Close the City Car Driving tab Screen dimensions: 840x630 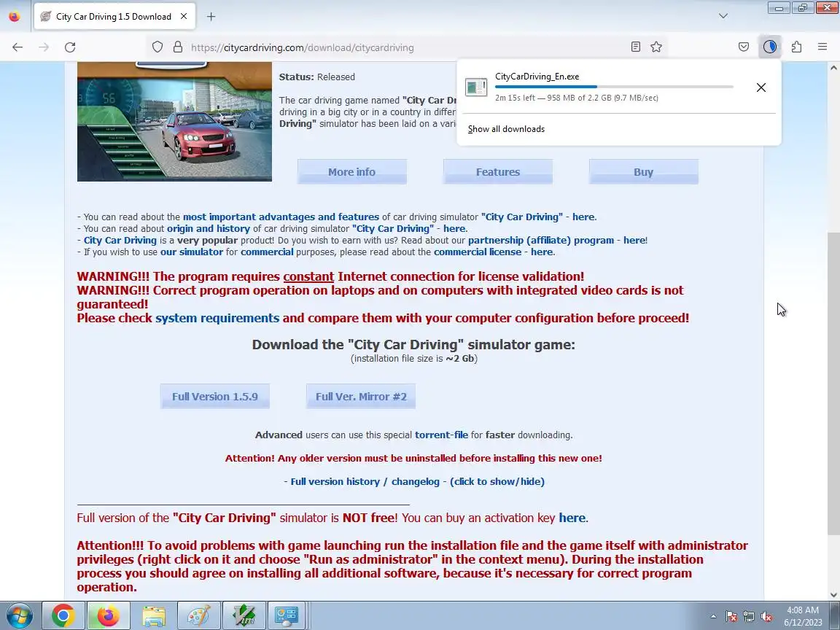184,17
